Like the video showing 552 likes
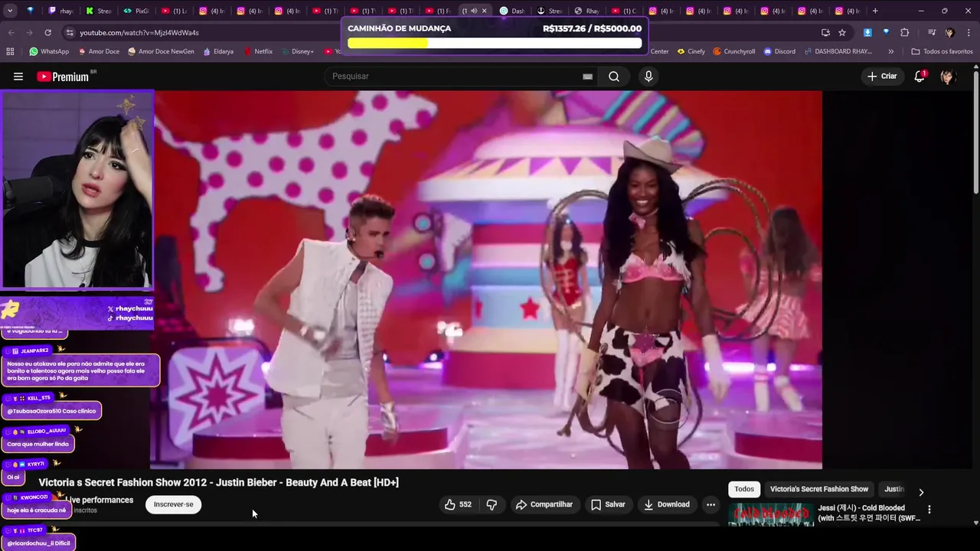This screenshot has height=551, width=980. tap(458, 504)
